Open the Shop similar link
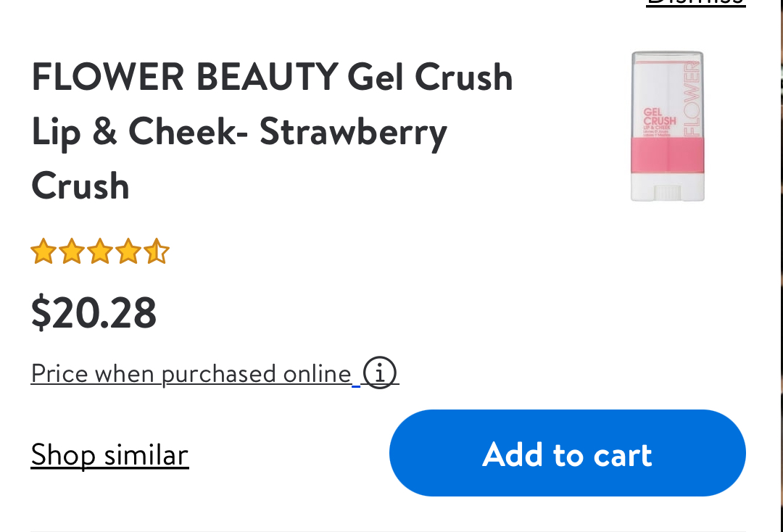The width and height of the screenshot is (783, 532). pos(110,455)
